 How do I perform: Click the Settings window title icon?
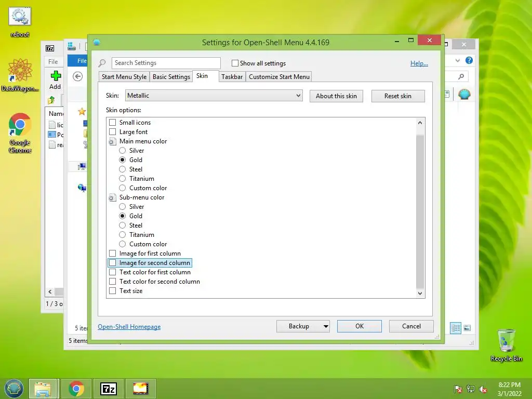click(97, 42)
